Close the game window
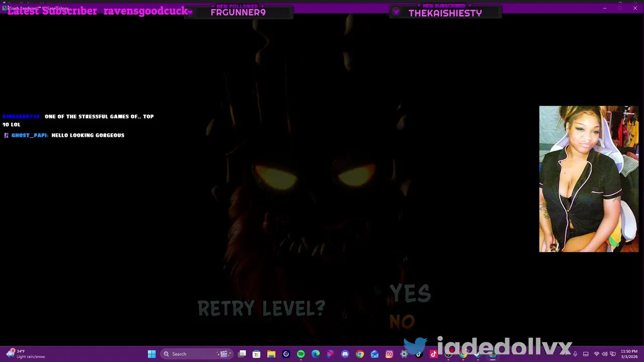Viewport: 644px width, 362px height. [x=635, y=8]
